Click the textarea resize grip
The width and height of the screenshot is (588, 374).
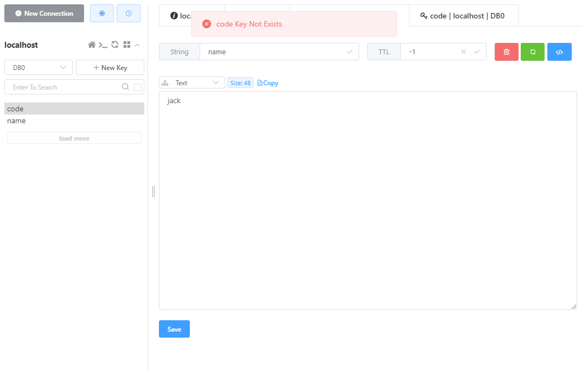(x=574, y=307)
